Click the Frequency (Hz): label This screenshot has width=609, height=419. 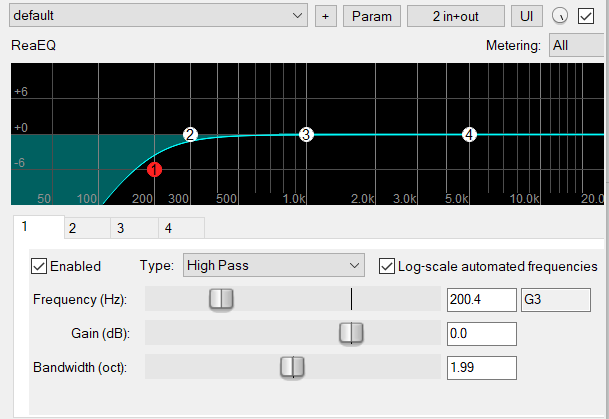click(x=80, y=300)
